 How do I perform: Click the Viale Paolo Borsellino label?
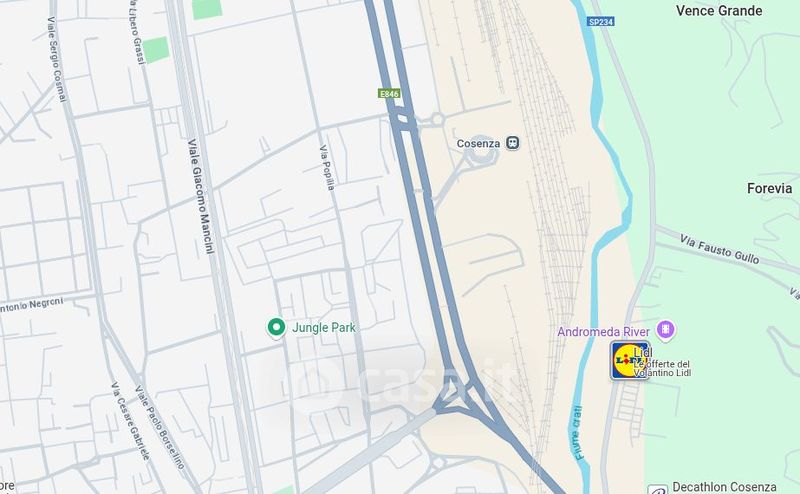coord(159,427)
